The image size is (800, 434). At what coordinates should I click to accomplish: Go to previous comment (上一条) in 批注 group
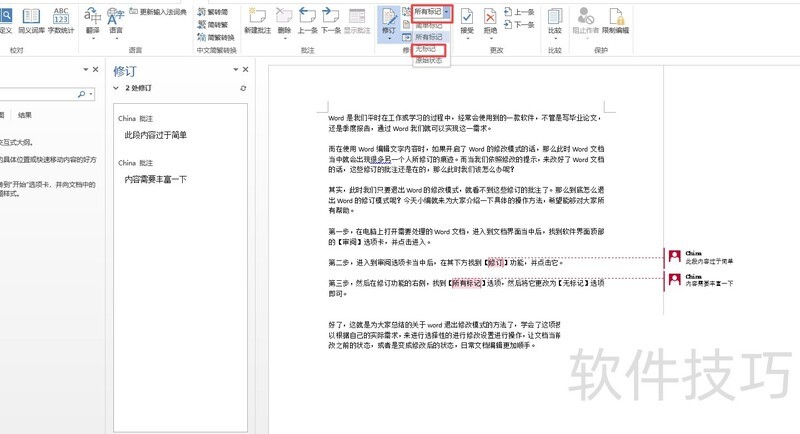307,20
